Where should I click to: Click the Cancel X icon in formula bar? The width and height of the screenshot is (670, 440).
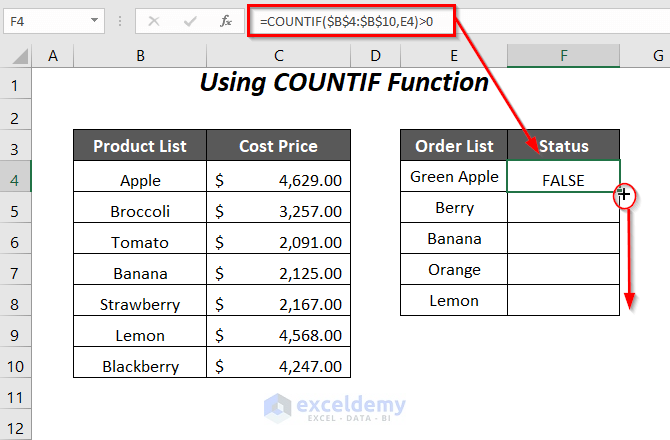point(154,19)
